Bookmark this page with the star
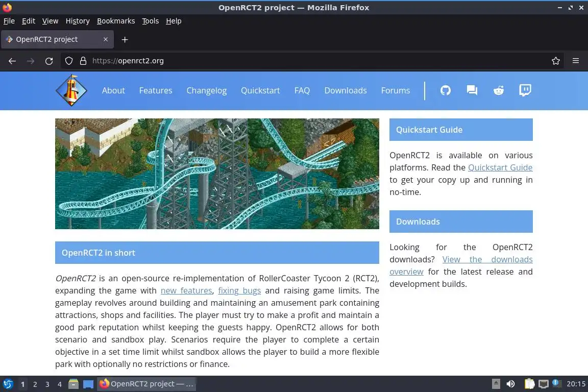Image resolution: width=588 pixels, height=392 pixels. [x=556, y=61]
